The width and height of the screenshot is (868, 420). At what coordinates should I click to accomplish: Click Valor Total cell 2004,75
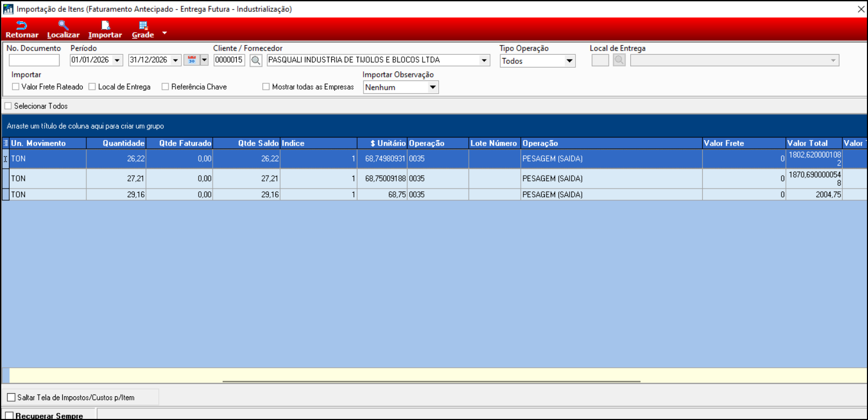click(814, 194)
